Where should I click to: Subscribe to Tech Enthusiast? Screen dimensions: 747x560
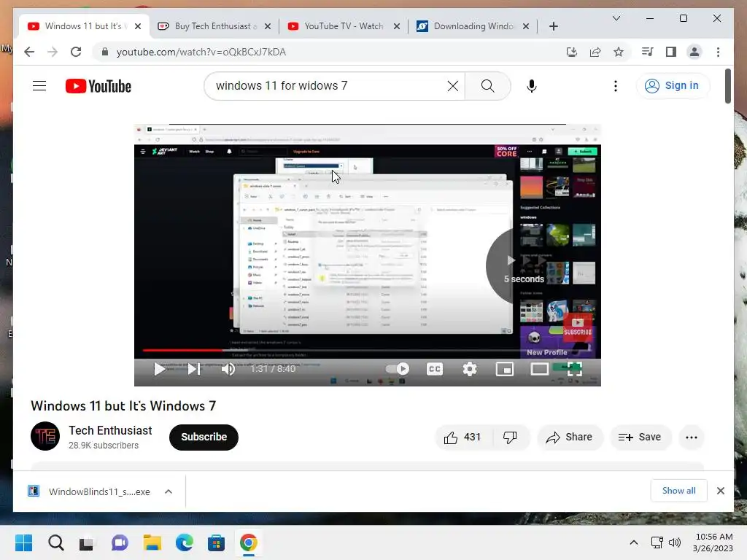coord(204,437)
